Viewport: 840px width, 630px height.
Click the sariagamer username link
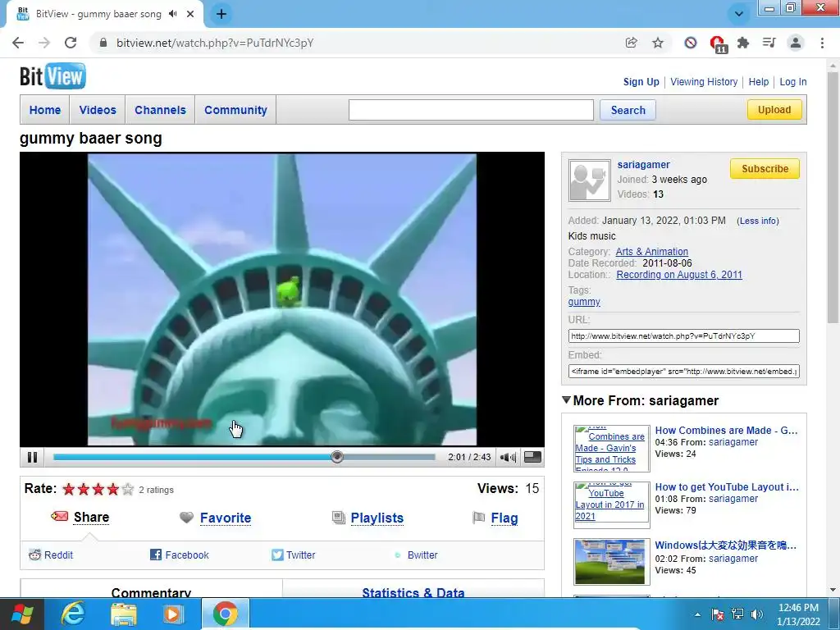643,164
